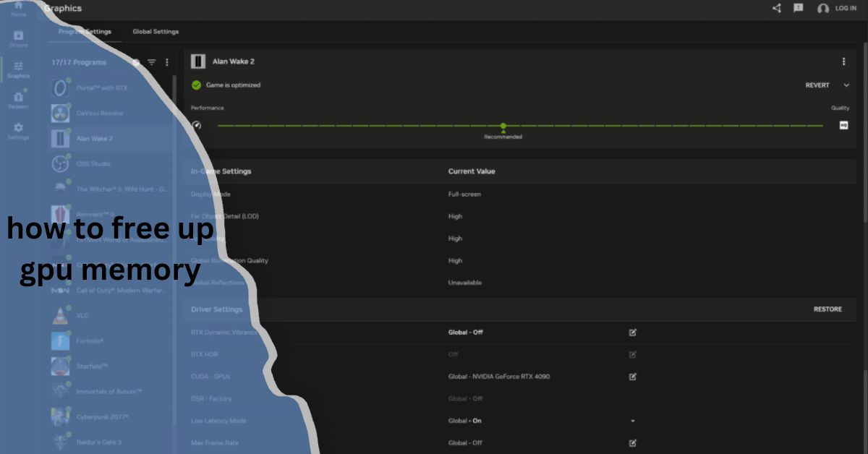Open the filter icon in programs list
Image resolution: width=868 pixels, height=454 pixels.
click(x=152, y=62)
